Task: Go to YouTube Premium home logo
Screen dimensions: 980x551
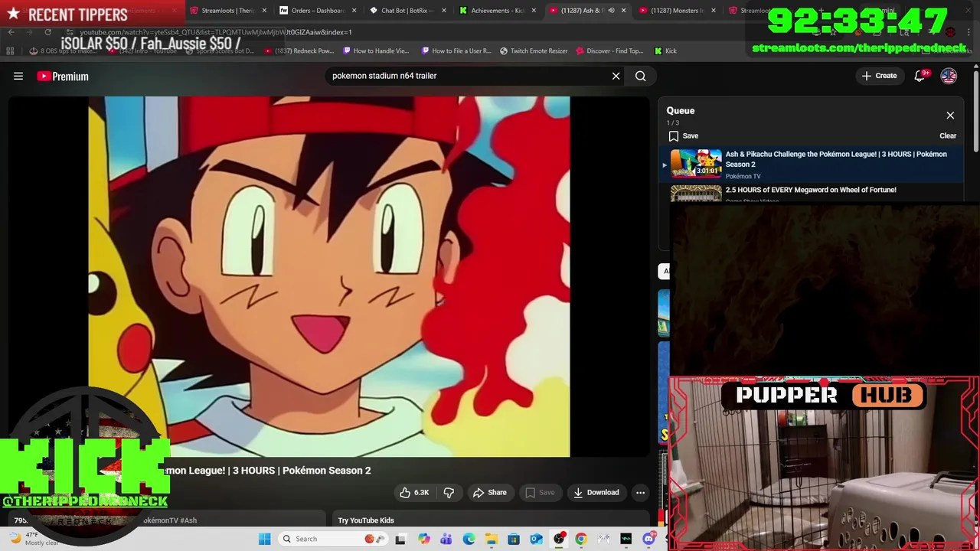Action: [x=63, y=76]
